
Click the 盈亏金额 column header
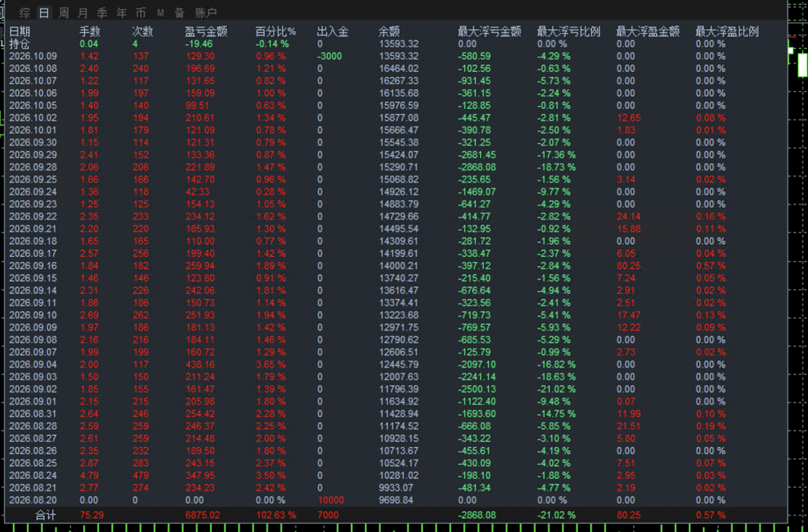coord(206,32)
